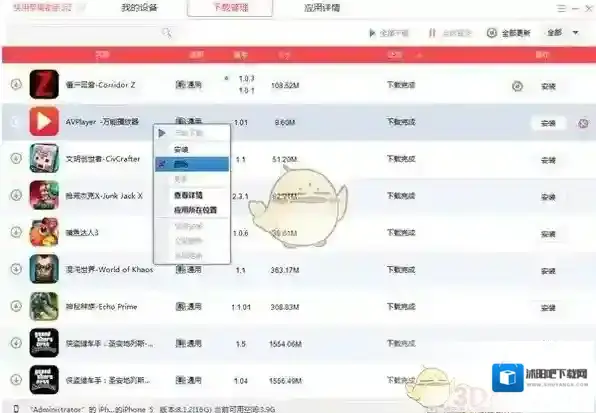Viewport: 596px width, 413px height.
Task: Click the CivCrafter app name text
Action: 103,158
